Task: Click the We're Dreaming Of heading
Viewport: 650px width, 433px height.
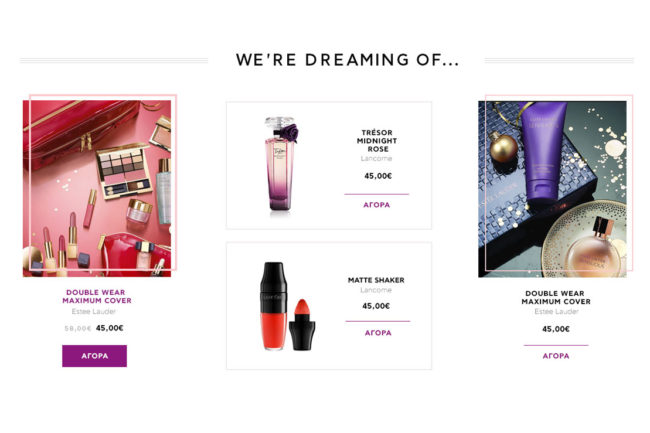Action: click(347, 60)
